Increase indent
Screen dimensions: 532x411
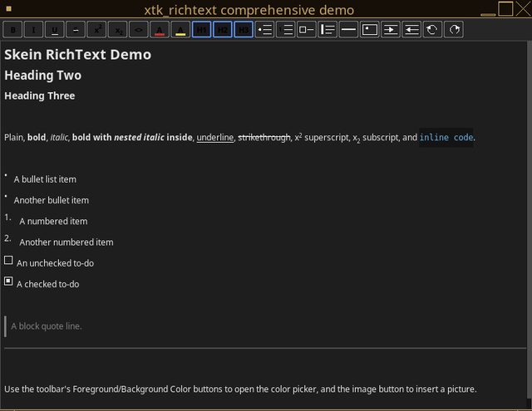(392, 30)
